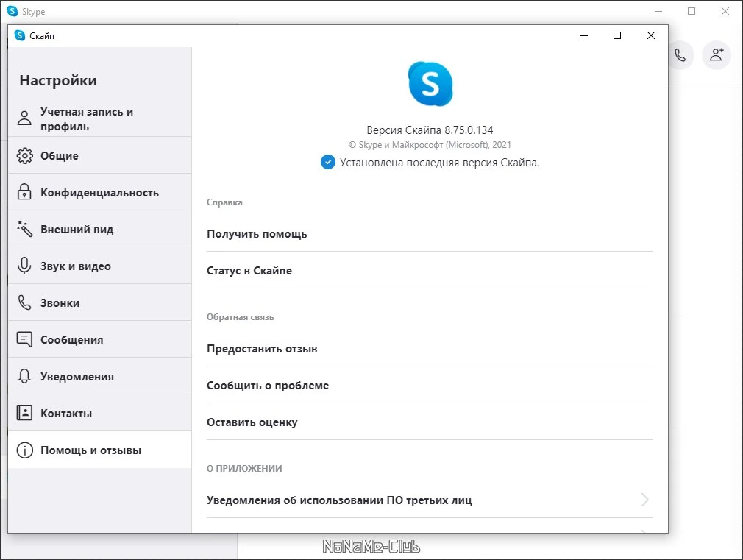
Task: Maximize the background Skype main window
Action: tap(692, 11)
